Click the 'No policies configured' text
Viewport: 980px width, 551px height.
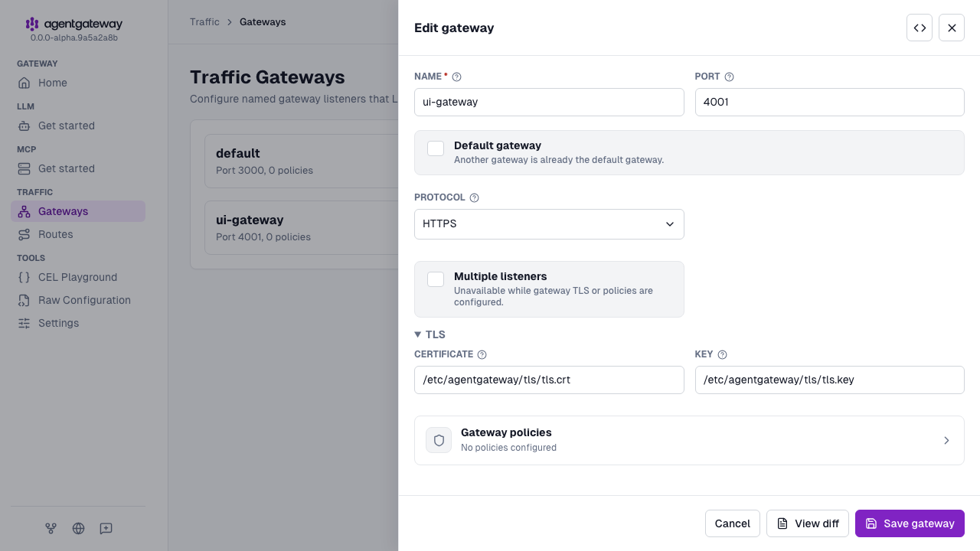[508, 448]
